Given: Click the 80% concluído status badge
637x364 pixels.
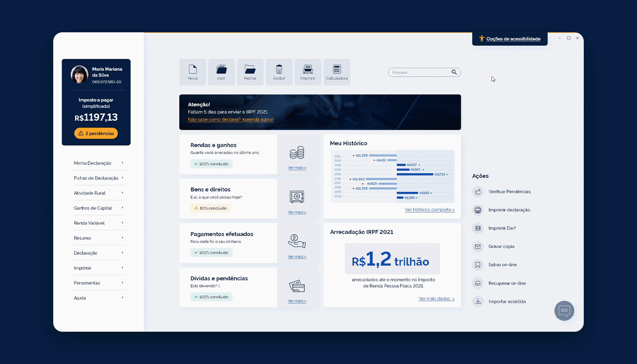Looking at the screenshot, I should pos(211,208).
